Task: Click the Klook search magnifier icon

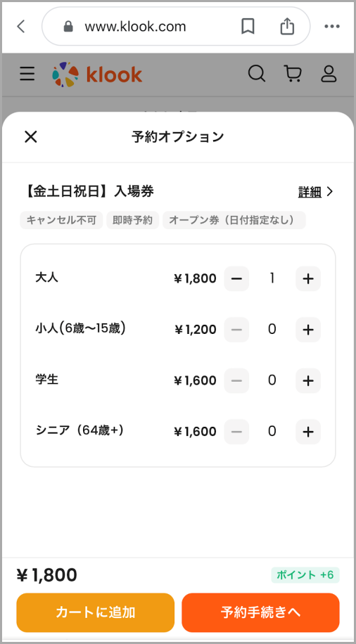Action: tap(257, 75)
